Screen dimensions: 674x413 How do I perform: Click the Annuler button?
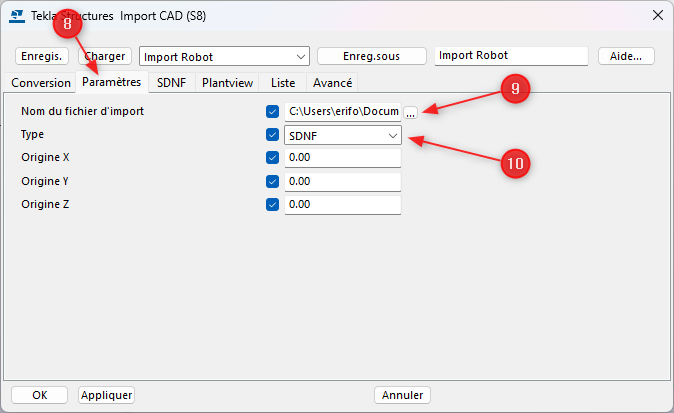403,395
